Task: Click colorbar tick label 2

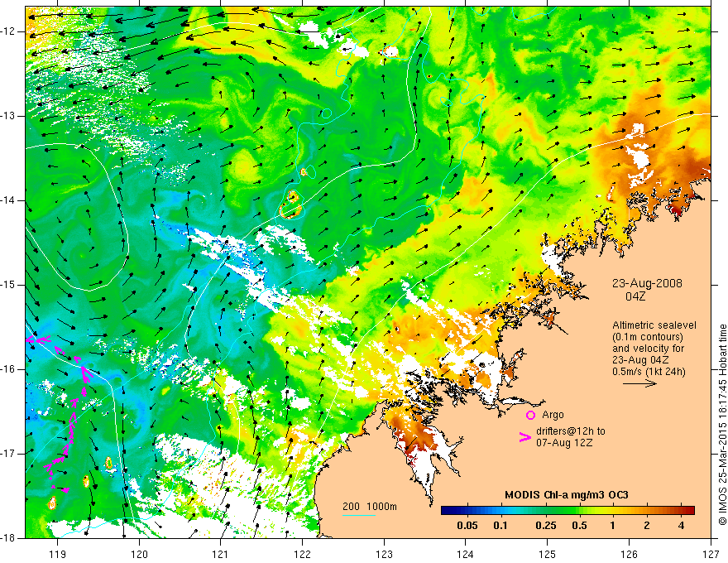Action: pyautogui.click(x=647, y=526)
